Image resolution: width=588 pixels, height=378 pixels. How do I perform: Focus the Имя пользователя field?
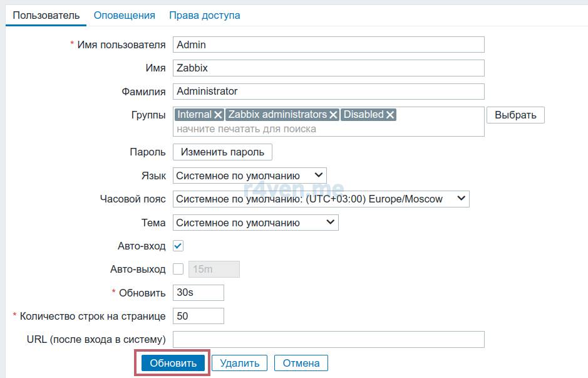point(328,45)
